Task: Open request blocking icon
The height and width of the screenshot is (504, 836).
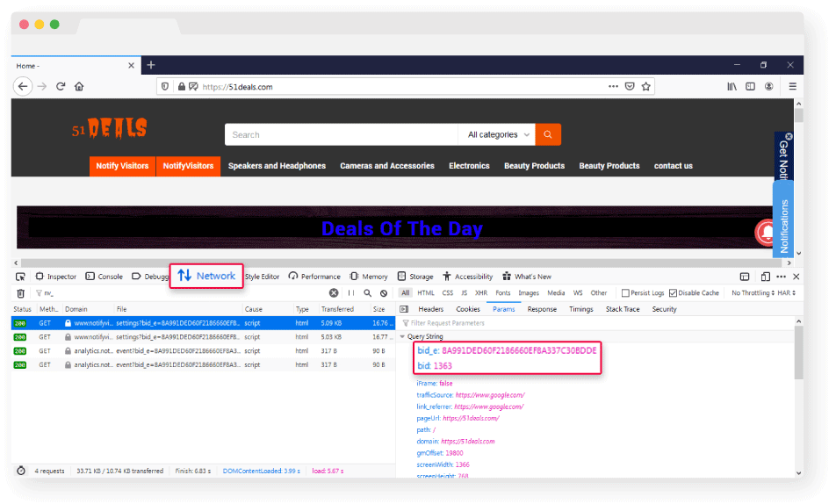Action: click(x=384, y=292)
